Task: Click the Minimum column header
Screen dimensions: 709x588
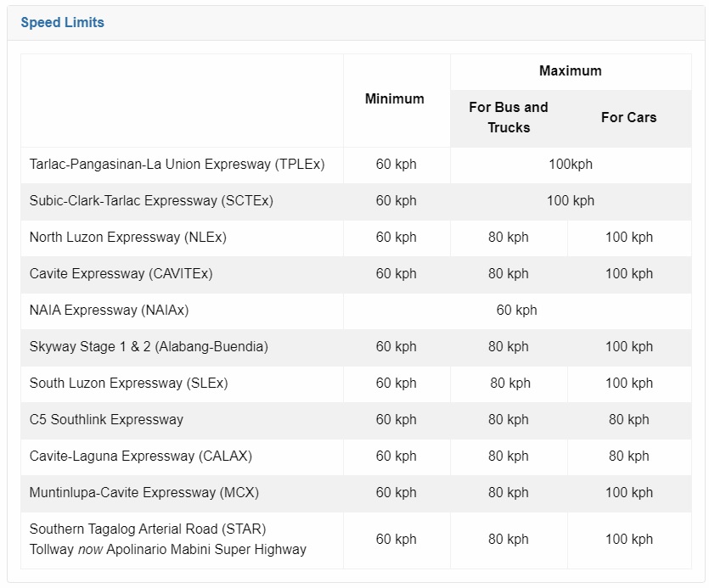Action: 395,99
